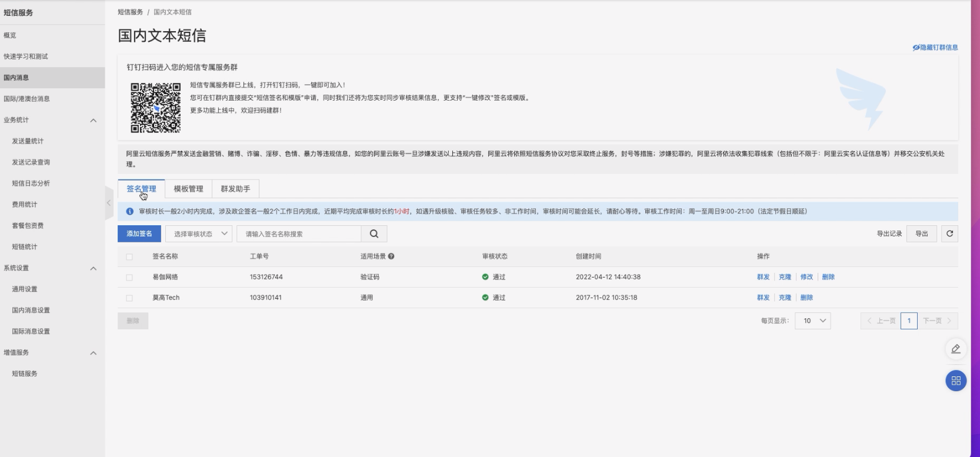Click the 短信服务 sidebar title
Screen dimensions: 980x457
(x=18, y=12)
